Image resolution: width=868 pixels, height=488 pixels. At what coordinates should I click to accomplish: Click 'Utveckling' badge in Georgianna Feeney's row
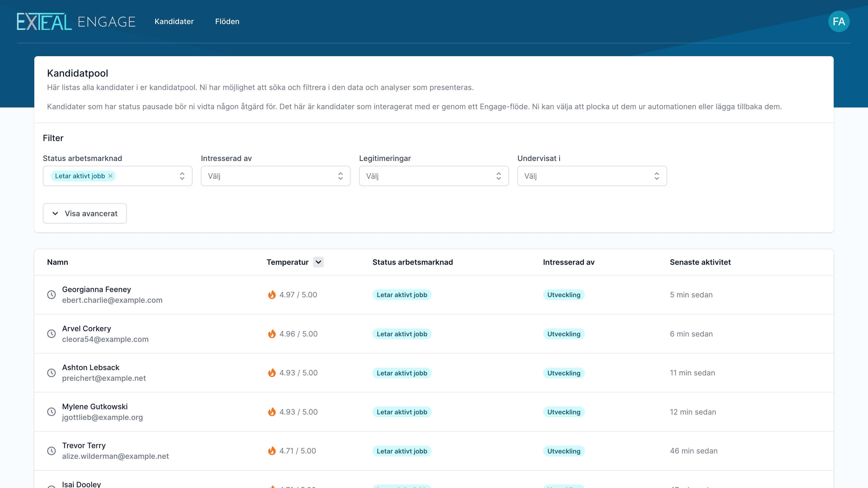pos(564,295)
